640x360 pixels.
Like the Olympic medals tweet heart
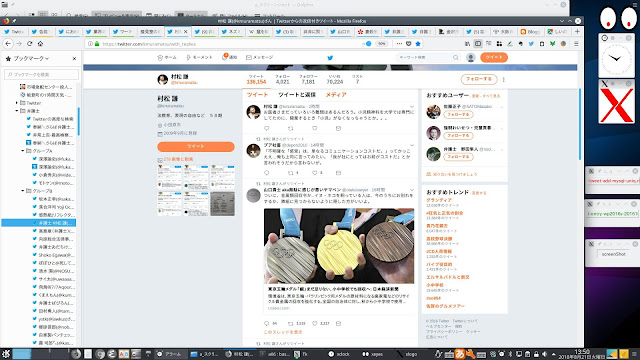315,323
